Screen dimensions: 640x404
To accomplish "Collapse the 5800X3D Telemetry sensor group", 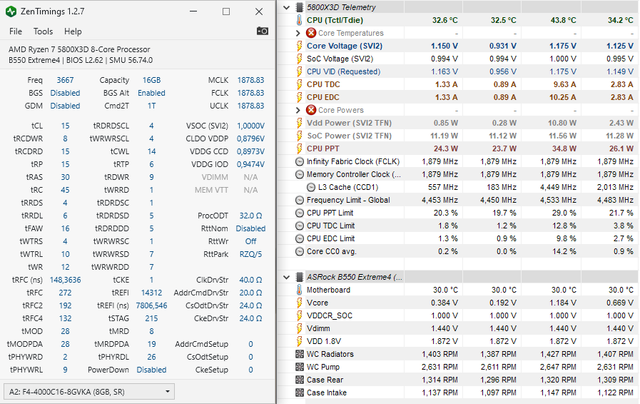I will click(x=287, y=7).
